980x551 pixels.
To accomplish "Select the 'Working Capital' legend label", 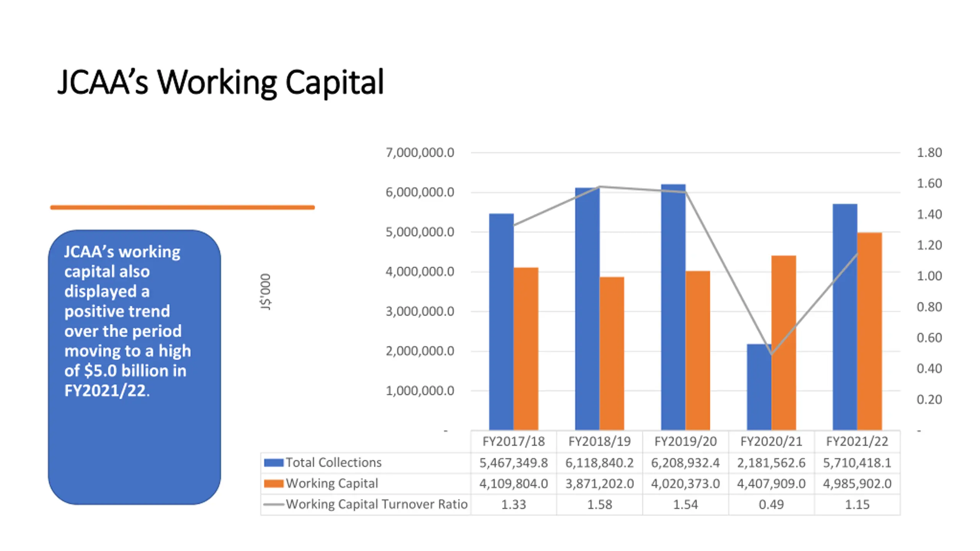I will (x=332, y=483).
